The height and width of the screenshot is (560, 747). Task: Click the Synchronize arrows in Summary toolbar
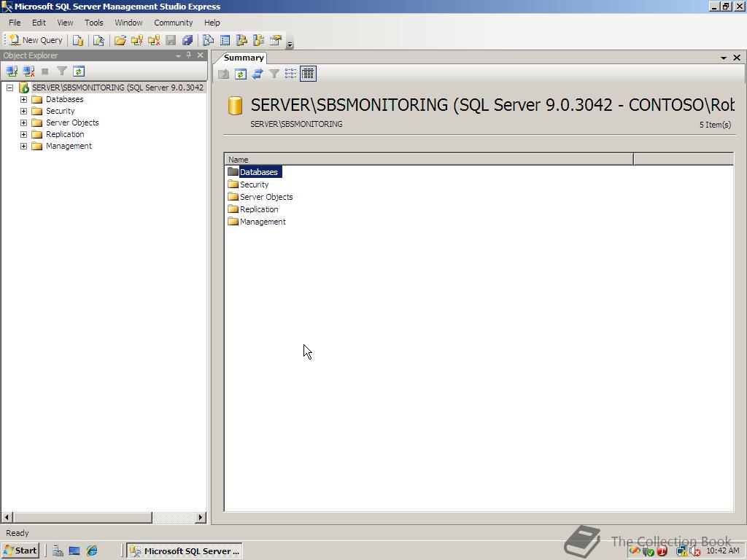(258, 74)
